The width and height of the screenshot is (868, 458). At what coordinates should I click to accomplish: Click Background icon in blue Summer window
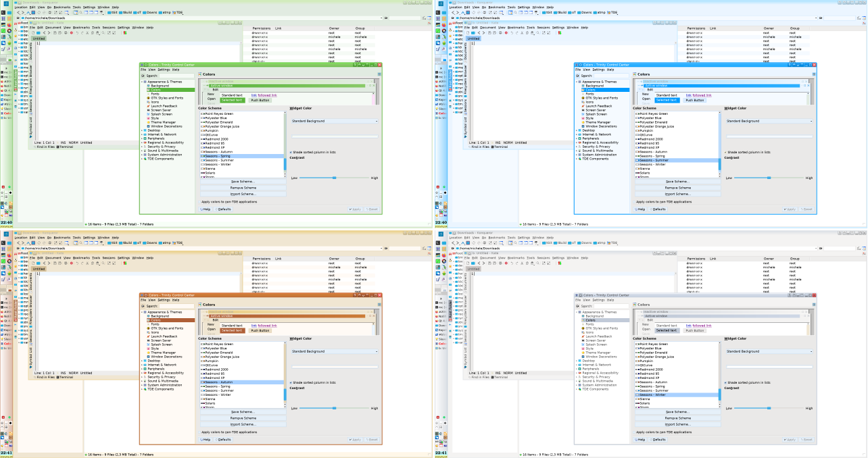point(583,86)
